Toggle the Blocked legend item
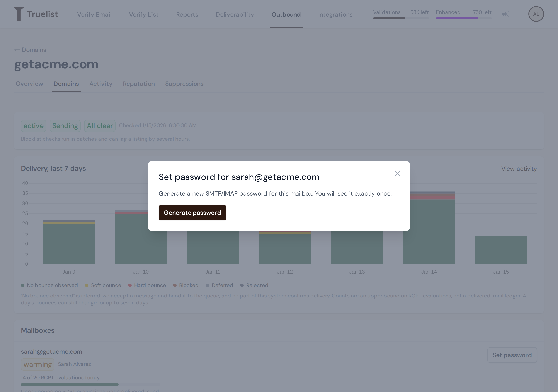The width and height of the screenshot is (558, 392). click(x=186, y=285)
